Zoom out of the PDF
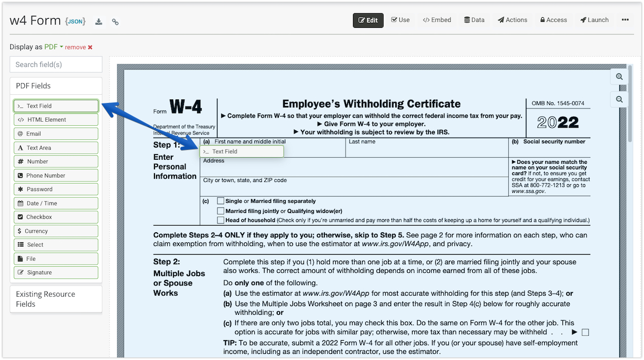644x360 pixels. click(x=619, y=99)
